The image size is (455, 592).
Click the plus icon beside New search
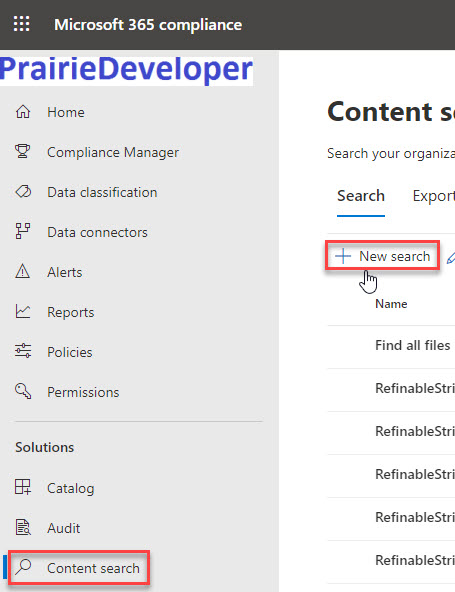point(343,256)
